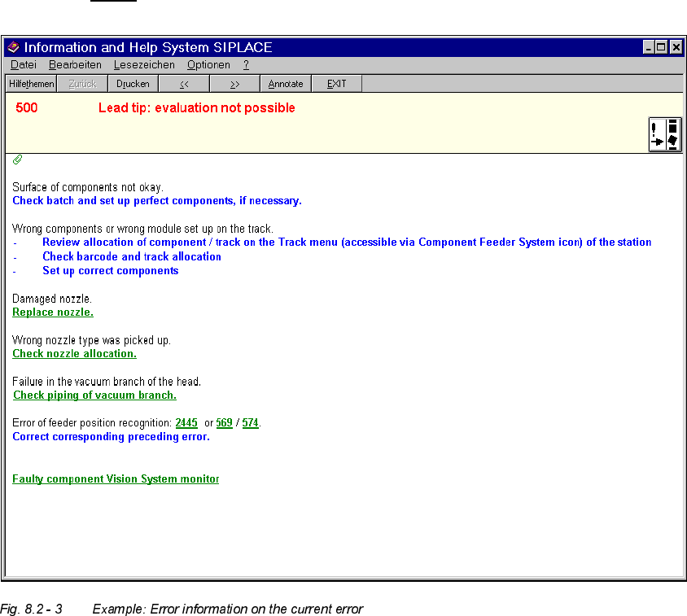Follow the error 574 link

pyautogui.click(x=250, y=423)
